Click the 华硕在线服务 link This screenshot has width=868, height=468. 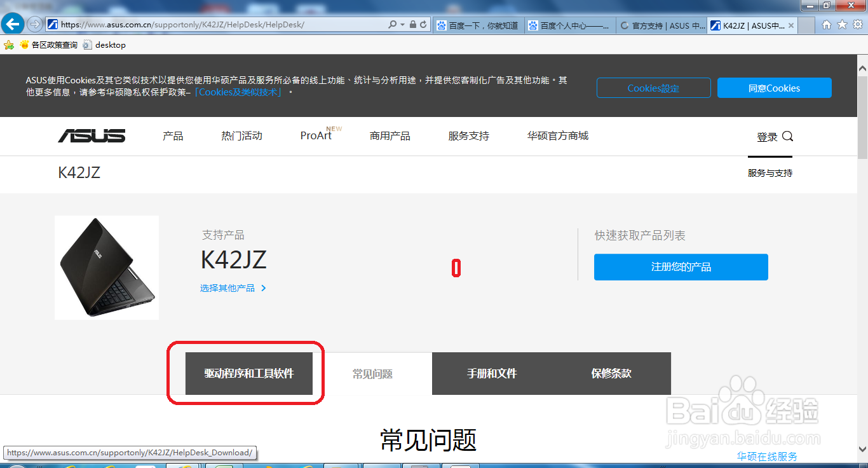pyautogui.click(x=767, y=457)
